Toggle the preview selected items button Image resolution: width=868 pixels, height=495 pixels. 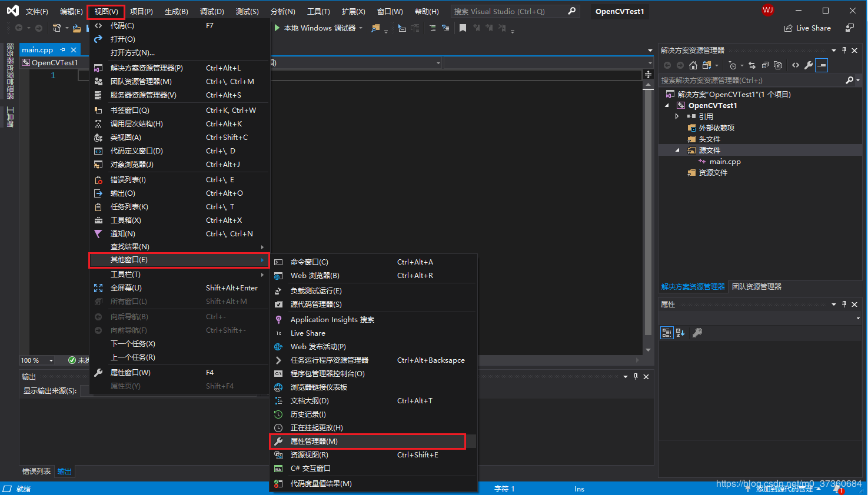822,65
